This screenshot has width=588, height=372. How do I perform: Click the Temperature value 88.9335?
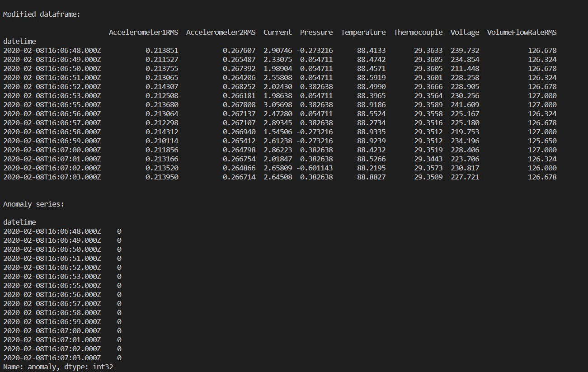tap(371, 132)
